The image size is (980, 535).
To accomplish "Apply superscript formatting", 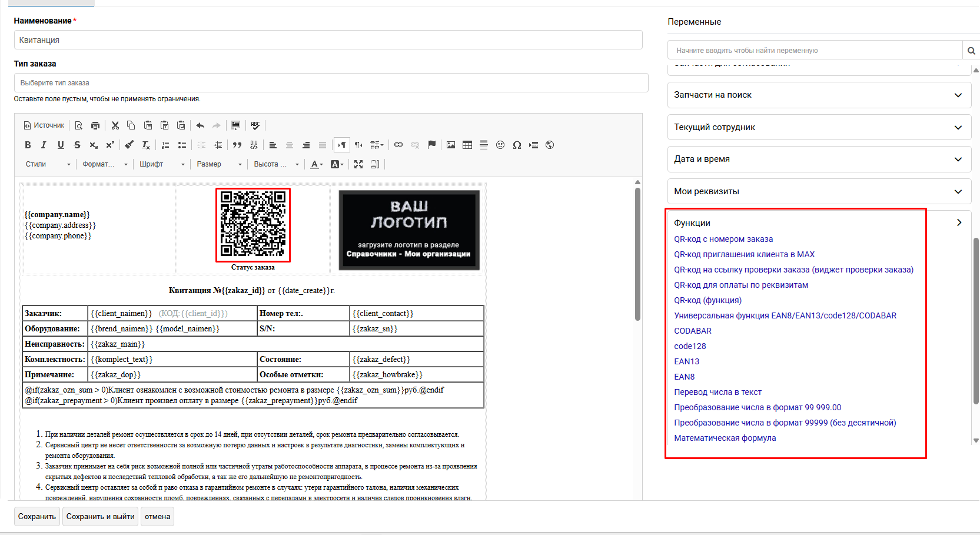I will click(110, 145).
